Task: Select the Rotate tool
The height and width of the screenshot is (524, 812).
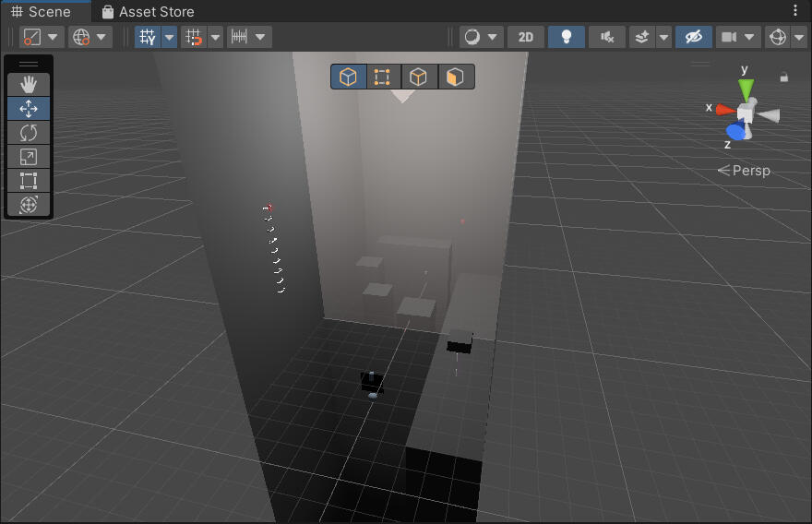Action: pyautogui.click(x=29, y=133)
